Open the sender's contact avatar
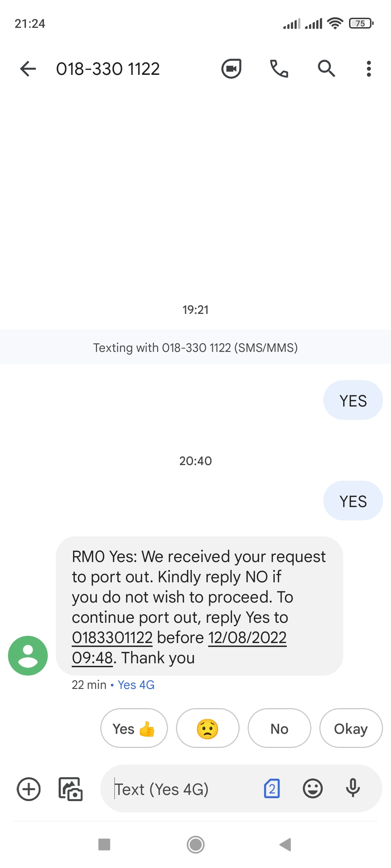The image size is (391, 868). pos(28,655)
